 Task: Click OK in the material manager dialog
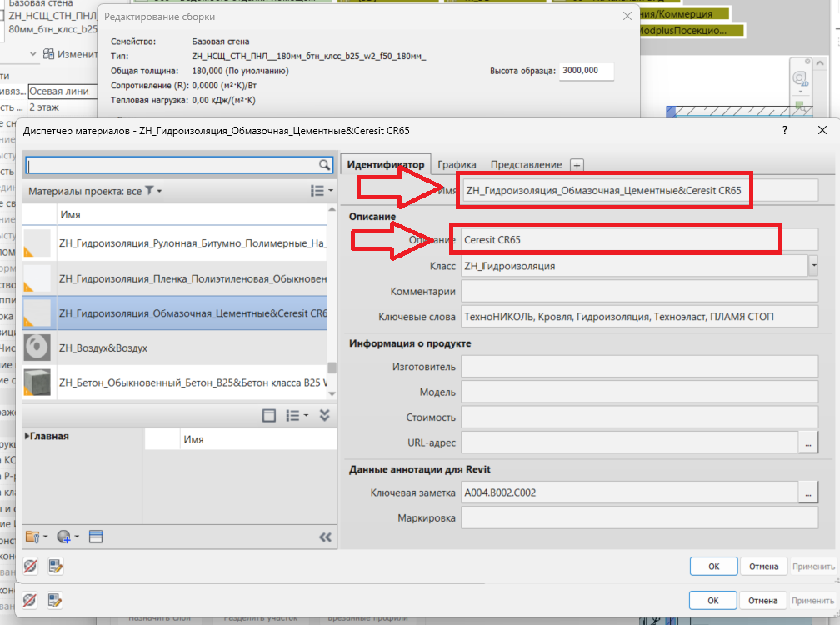pyautogui.click(x=713, y=566)
